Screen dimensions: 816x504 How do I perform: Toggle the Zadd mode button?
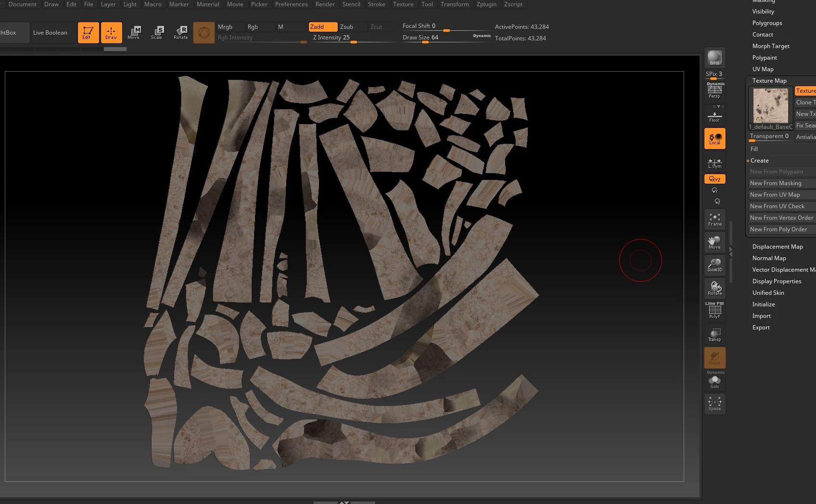[x=322, y=27]
